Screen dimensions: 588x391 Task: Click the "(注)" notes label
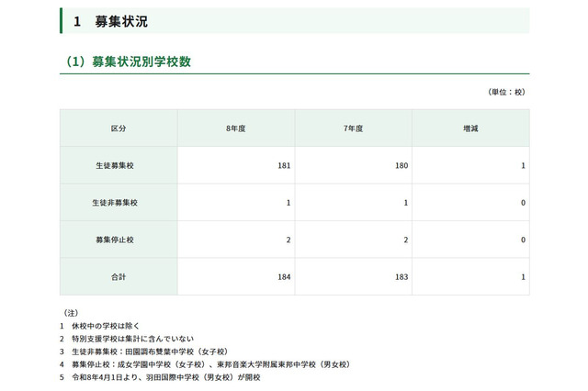click(x=71, y=313)
